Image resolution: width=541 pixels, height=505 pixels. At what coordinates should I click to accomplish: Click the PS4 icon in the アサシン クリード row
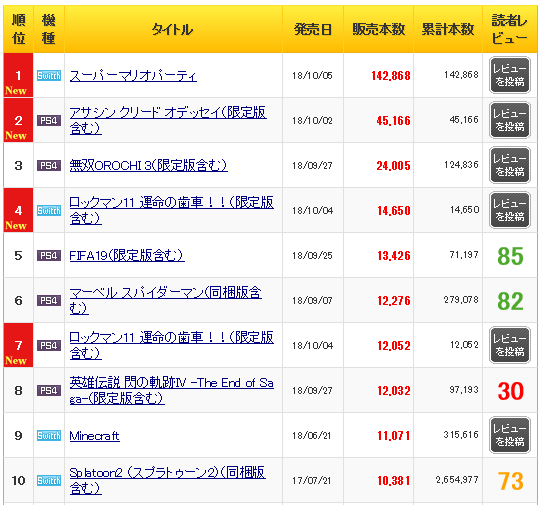coord(49,120)
